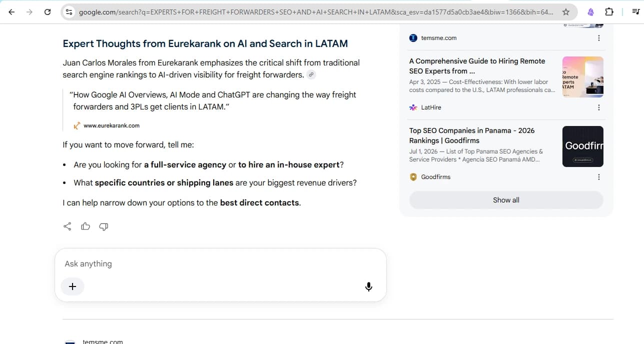Click text 'best direct contacts'
The width and height of the screenshot is (644, 344).
260,202
